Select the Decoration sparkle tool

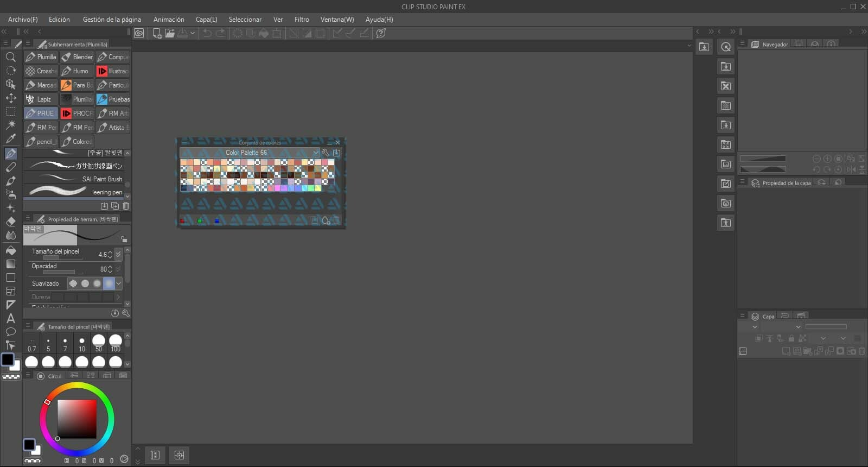10,208
